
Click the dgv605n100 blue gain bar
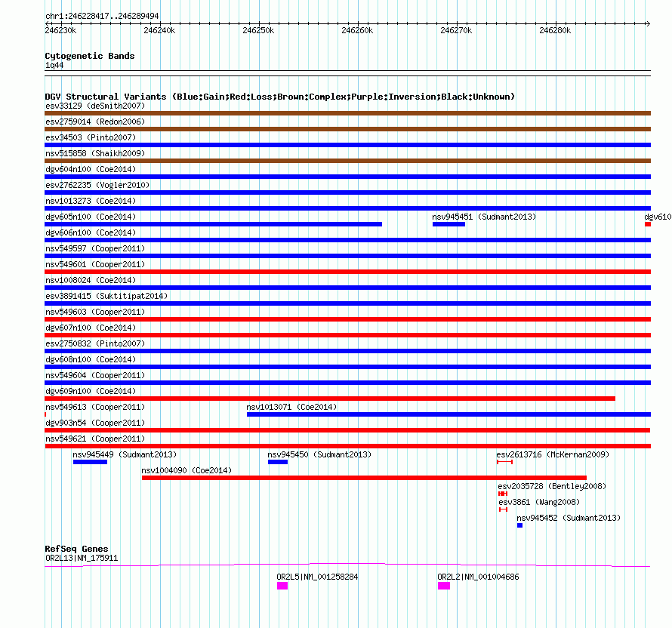point(214,224)
